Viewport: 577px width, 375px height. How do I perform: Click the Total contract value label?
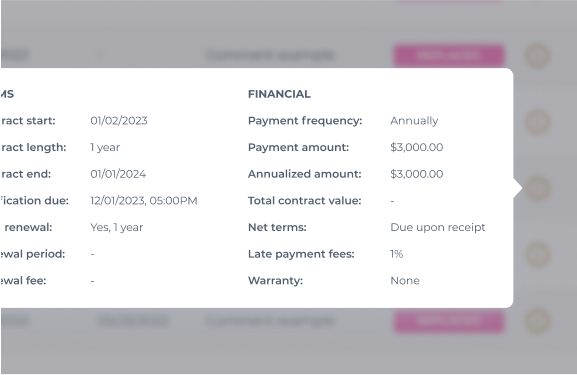pyautogui.click(x=305, y=201)
